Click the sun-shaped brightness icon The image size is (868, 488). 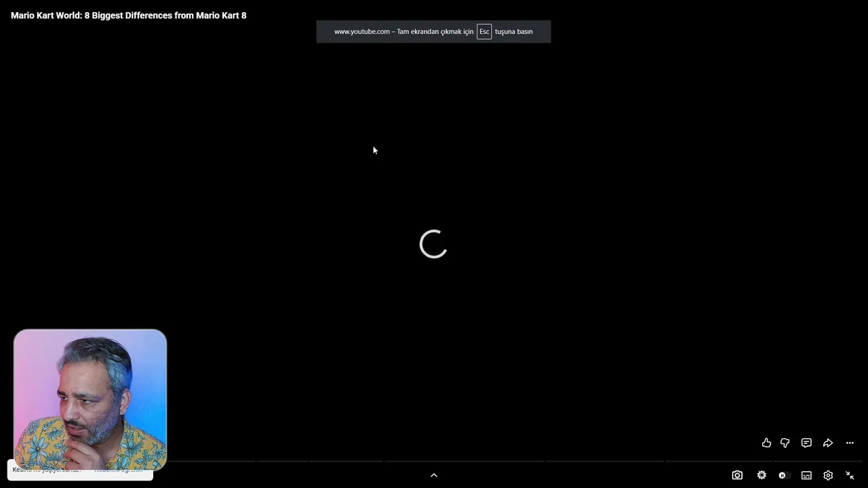(x=762, y=475)
